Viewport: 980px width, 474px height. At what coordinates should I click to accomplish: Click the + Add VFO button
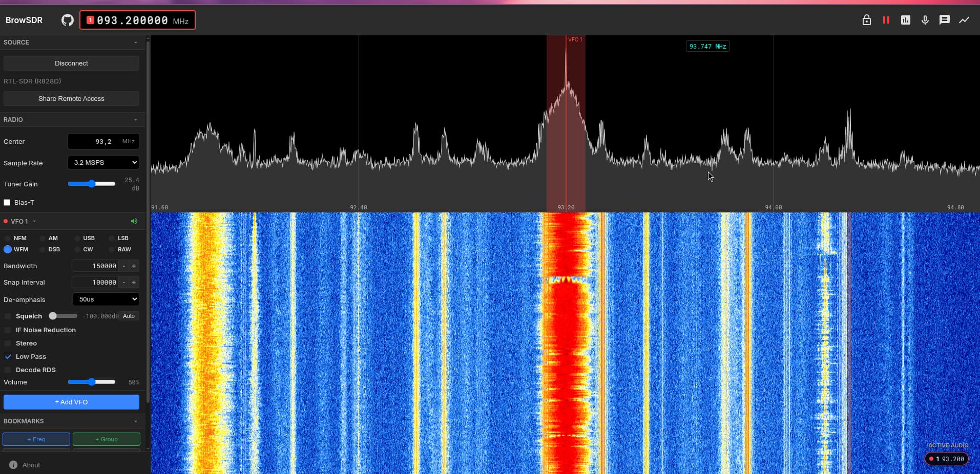point(71,402)
